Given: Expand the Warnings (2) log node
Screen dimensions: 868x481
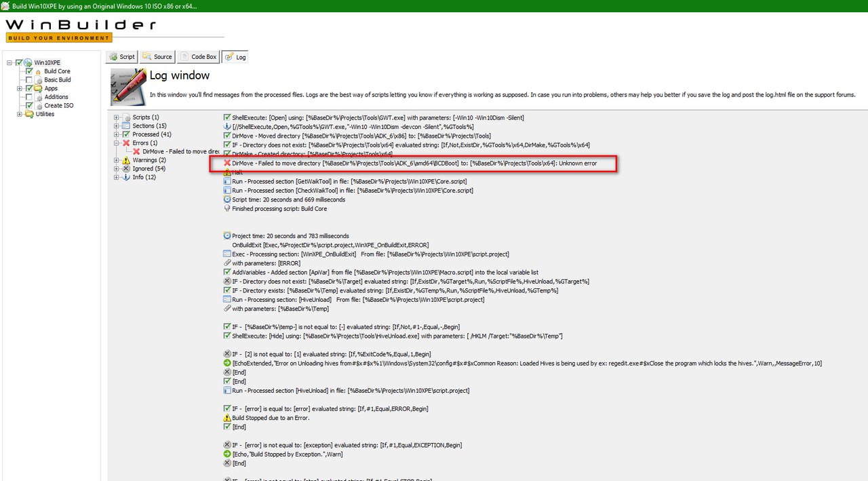Looking at the screenshot, I should [x=117, y=160].
